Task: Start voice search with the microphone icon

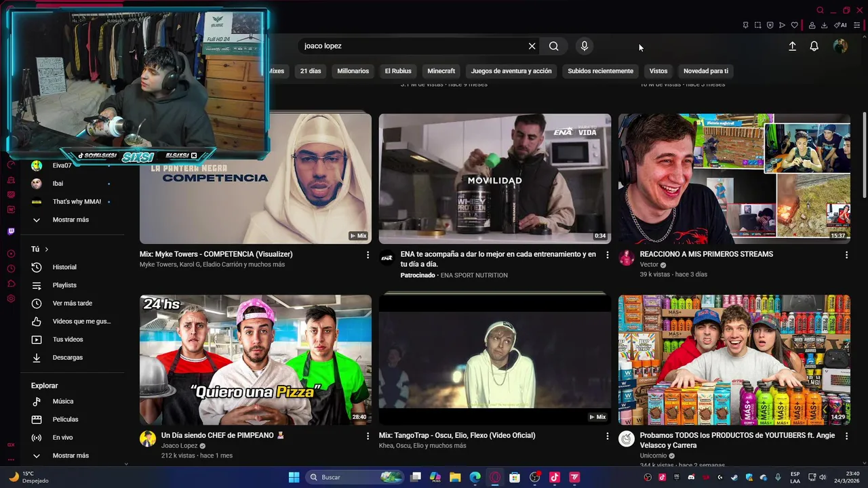Action: [x=584, y=46]
